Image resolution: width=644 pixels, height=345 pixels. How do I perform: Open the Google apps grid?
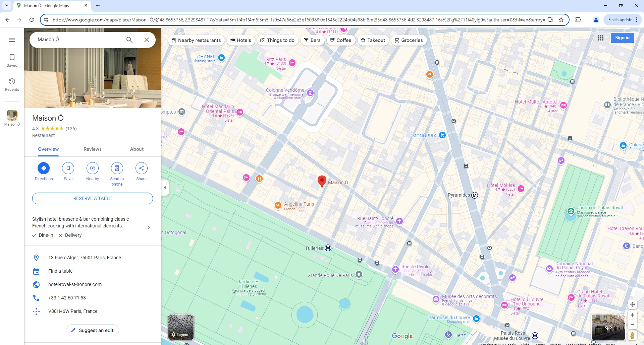tap(601, 38)
